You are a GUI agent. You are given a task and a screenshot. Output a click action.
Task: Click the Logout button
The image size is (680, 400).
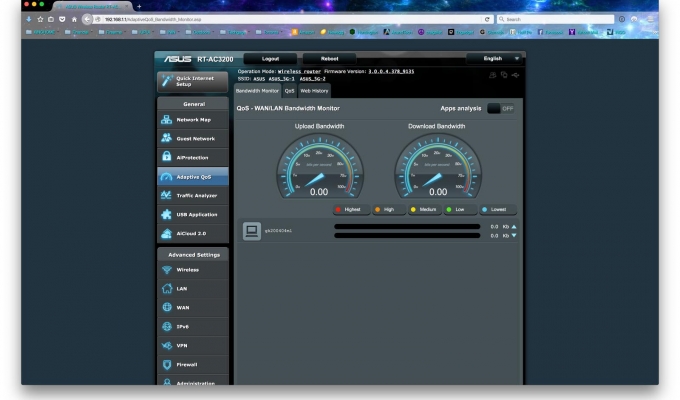[270, 59]
